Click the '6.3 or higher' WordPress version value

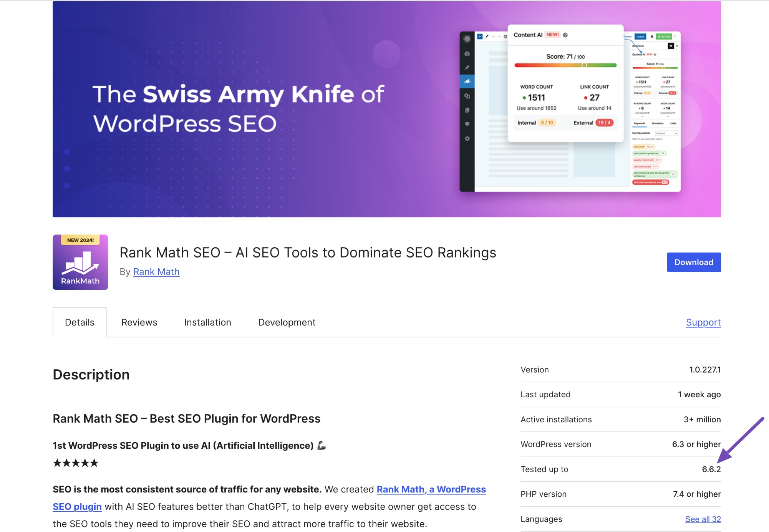(x=696, y=444)
